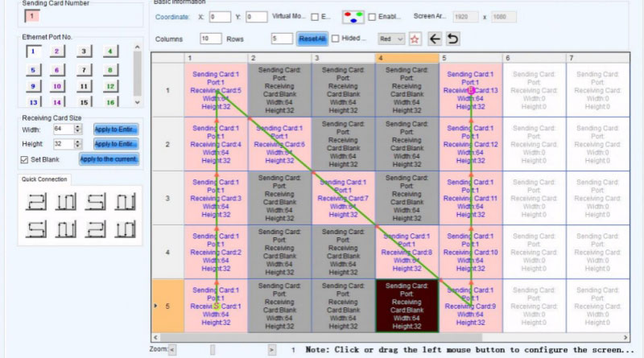Click Apply to Entire button for Width
Viewport: 644px width, 358px height.
pyautogui.click(x=116, y=130)
